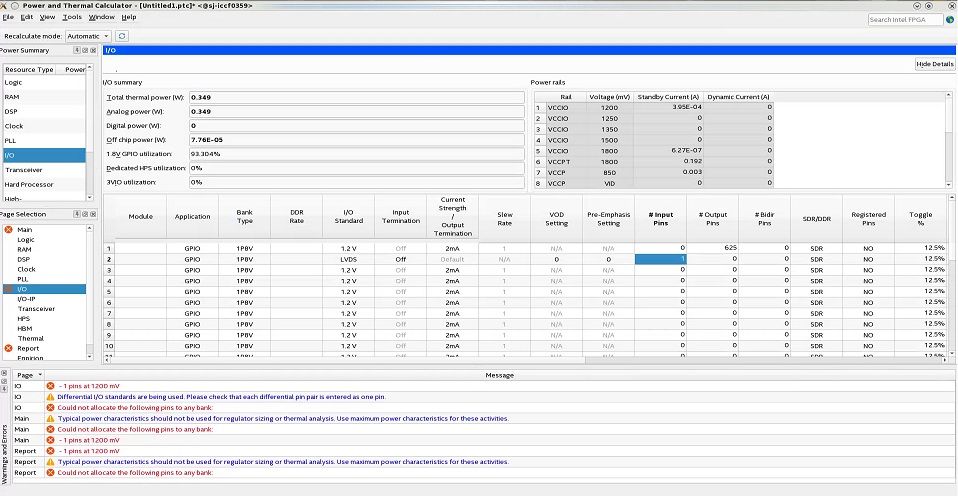This screenshot has width=958, height=496.
Task: Float the Warnings and Errors panel
Action: point(4,381)
